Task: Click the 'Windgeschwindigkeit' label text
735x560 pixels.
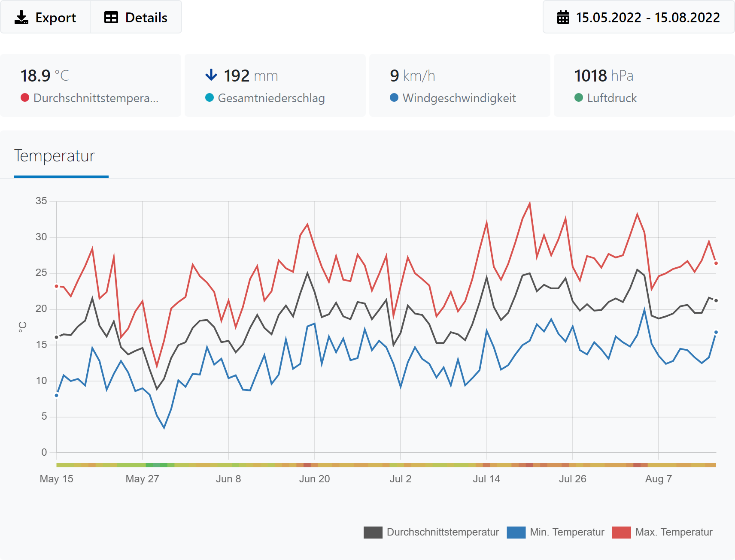Action: point(459,98)
